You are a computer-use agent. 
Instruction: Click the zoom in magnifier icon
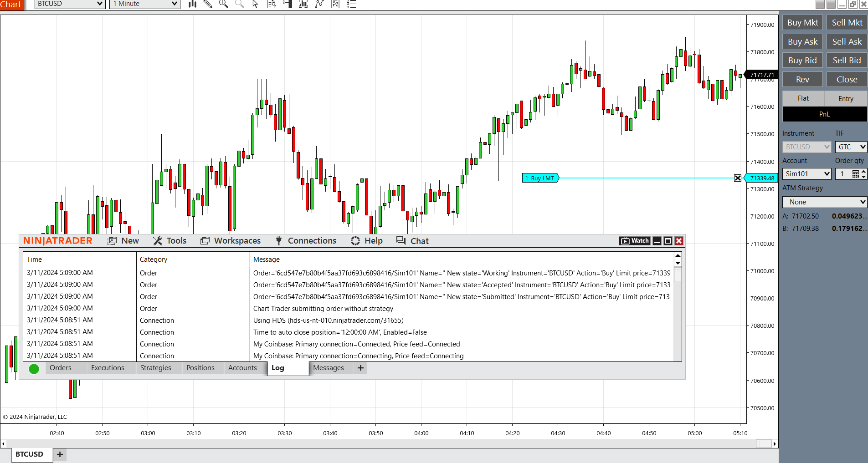[224, 4]
